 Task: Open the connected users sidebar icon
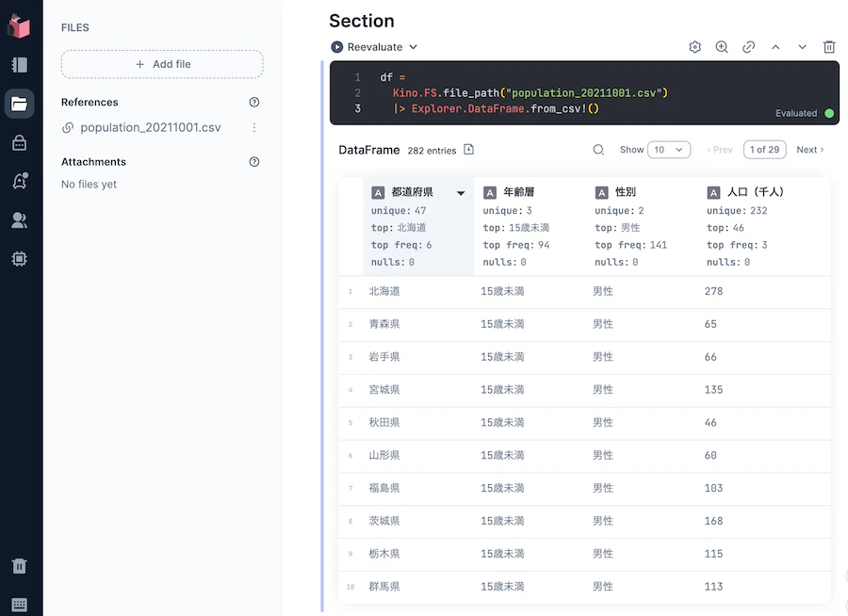pyautogui.click(x=20, y=220)
